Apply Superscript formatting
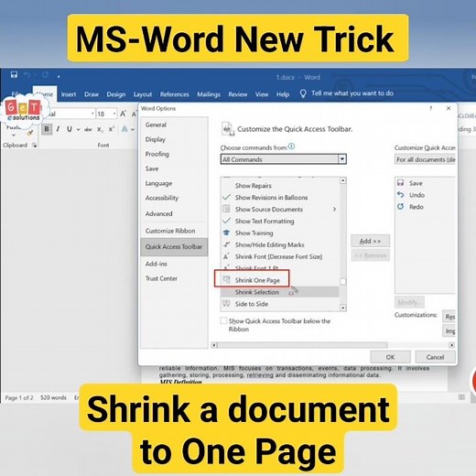This screenshot has width=476, height=476. tap(112, 129)
